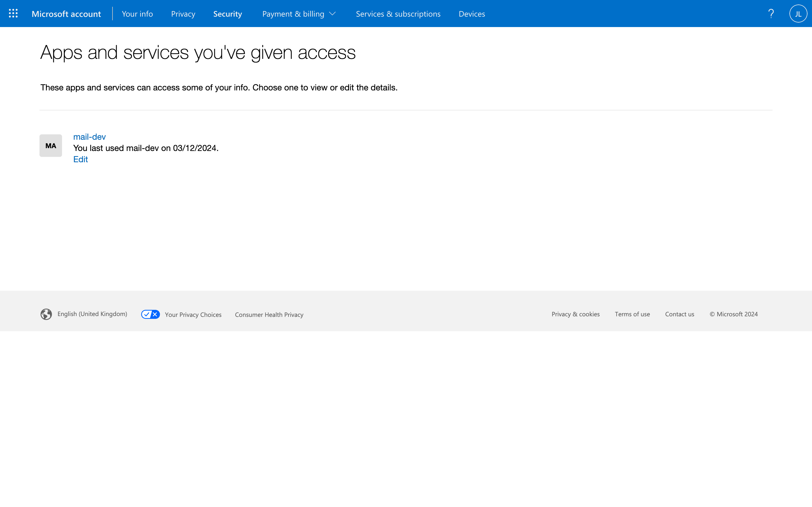Open the app launcher waffle icon
Viewport: 812px width, 507px height.
(13, 14)
